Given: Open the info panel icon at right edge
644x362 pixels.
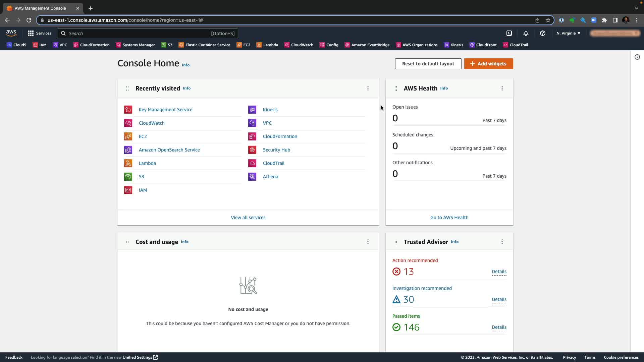Looking at the screenshot, I should pyautogui.click(x=637, y=57).
